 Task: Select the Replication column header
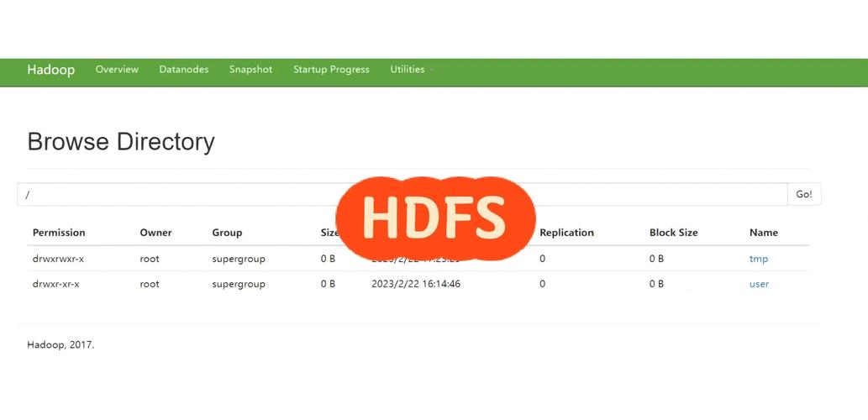pyautogui.click(x=566, y=233)
